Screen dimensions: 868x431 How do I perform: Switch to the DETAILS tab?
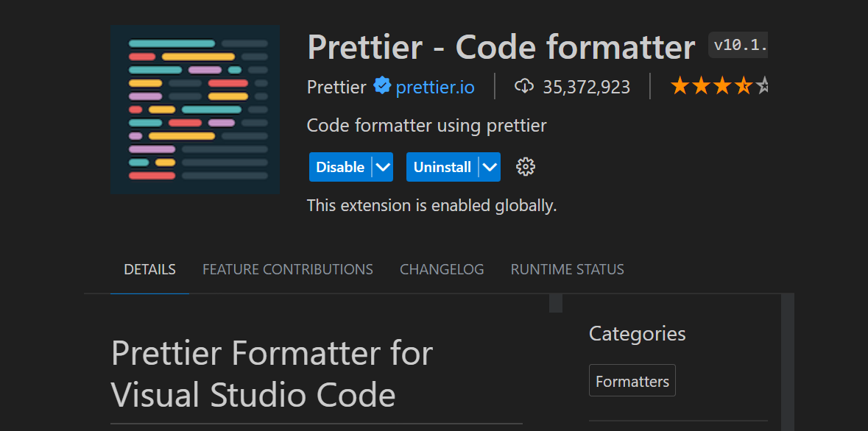pos(150,269)
